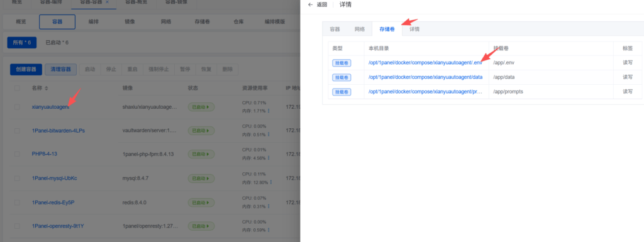Click the 恢复 toolbar button
The image size is (644, 242).
point(206,69)
